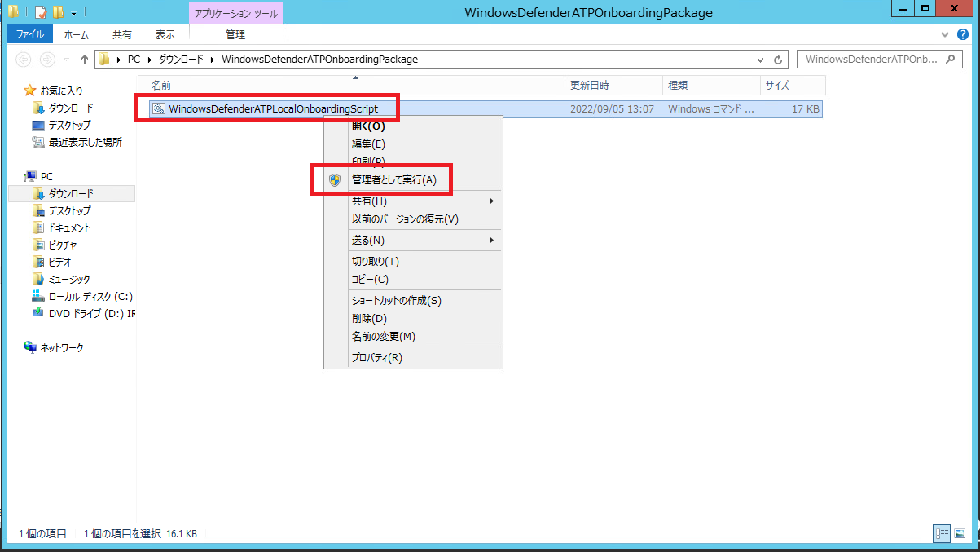The height and width of the screenshot is (552, 980).
Task: Expand the ribbon with the chevron arrow
Action: (945, 35)
